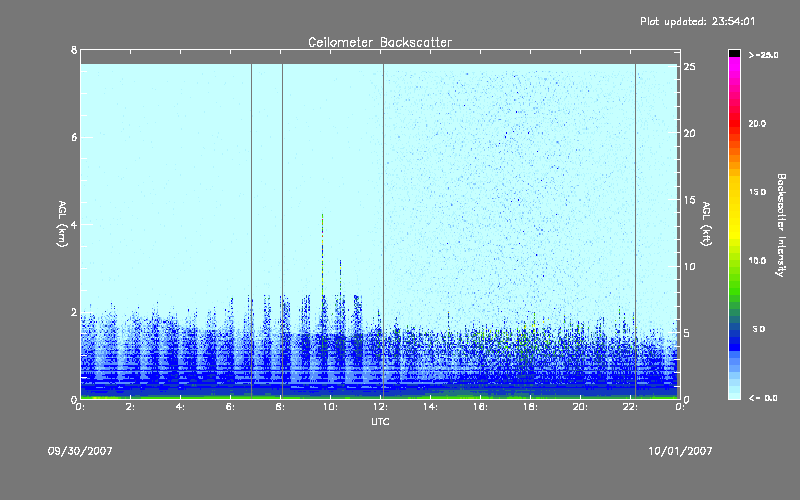The image size is (800, 500).
Task: Pick the pale cyan band at the colorbar bottom
Action: click(734, 394)
